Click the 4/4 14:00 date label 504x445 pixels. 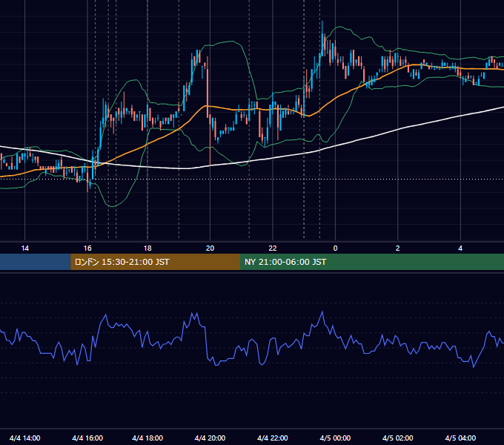coord(24,438)
